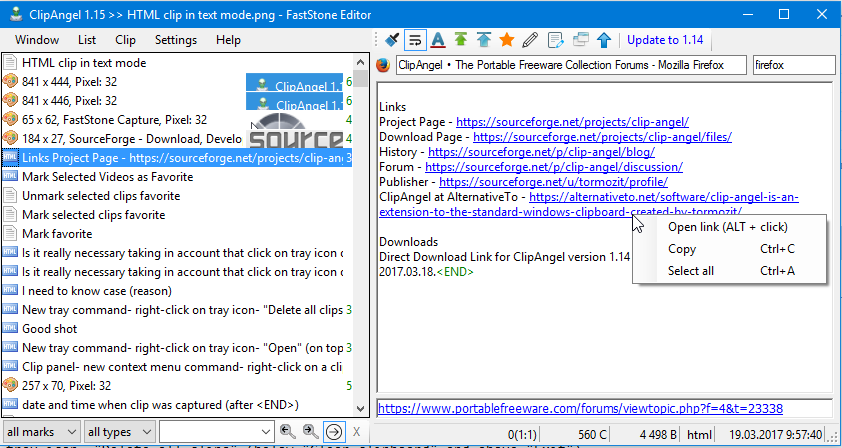Click the html type status bar entry

pos(700,434)
